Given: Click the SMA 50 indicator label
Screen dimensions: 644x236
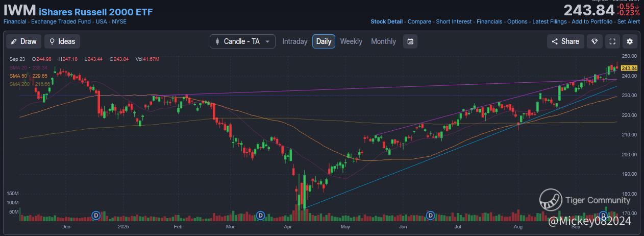Looking at the screenshot, I should pyautogui.click(x=29, y=76).
